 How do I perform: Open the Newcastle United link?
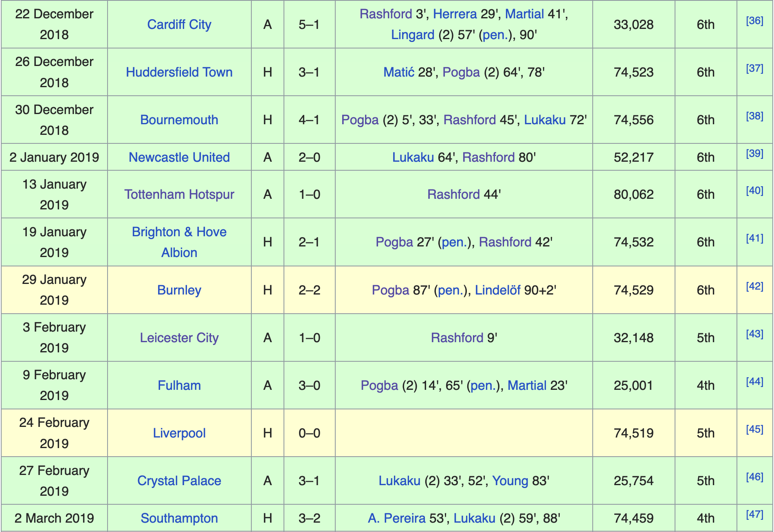[x=179, y=157]
